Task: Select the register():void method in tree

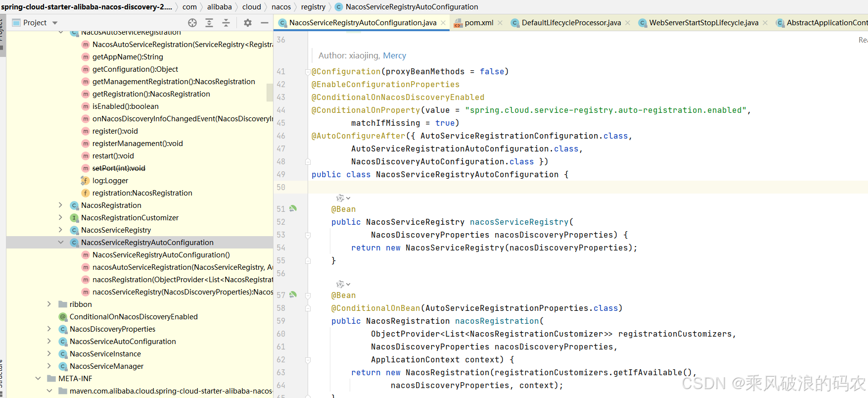Action: [115, 131]
